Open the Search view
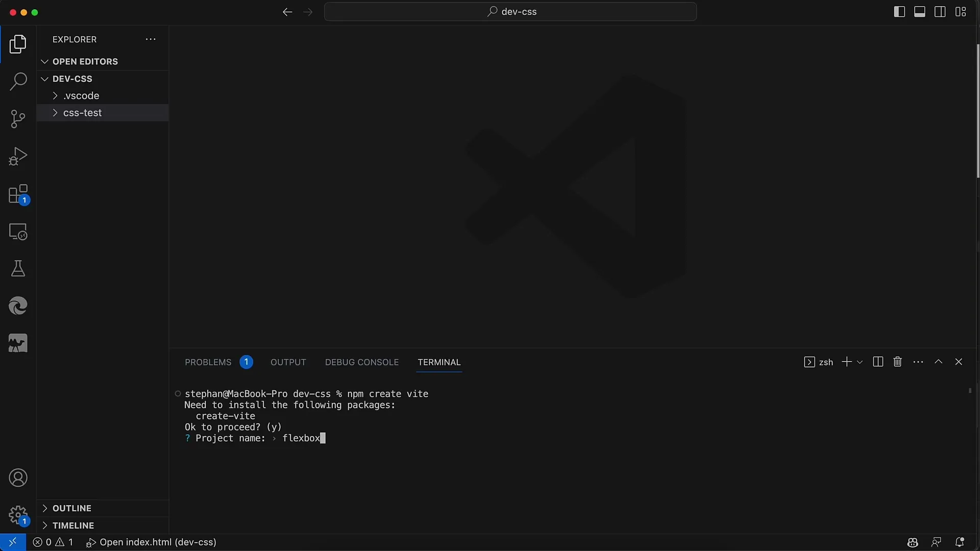Screen dimensions: 980x551 click(18, 81)
